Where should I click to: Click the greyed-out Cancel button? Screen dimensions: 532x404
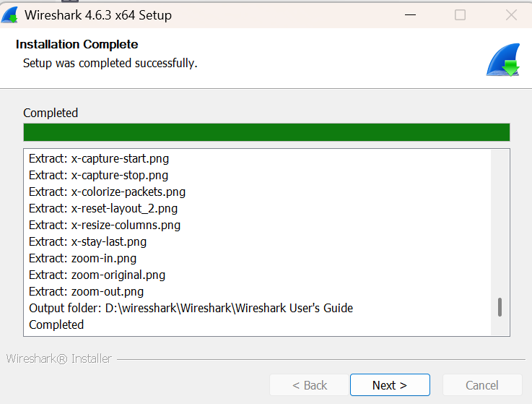[481, 385]
